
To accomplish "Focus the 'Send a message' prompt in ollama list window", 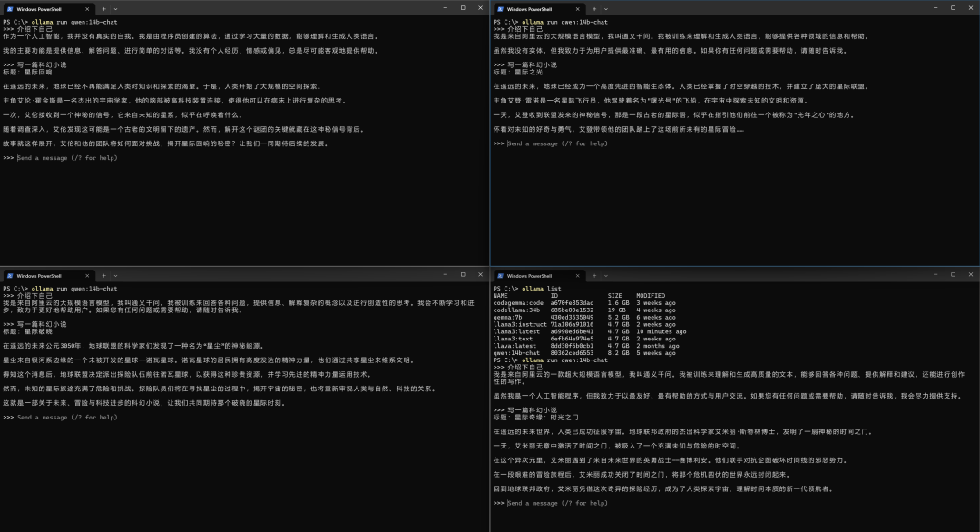I will pos(557,503).
